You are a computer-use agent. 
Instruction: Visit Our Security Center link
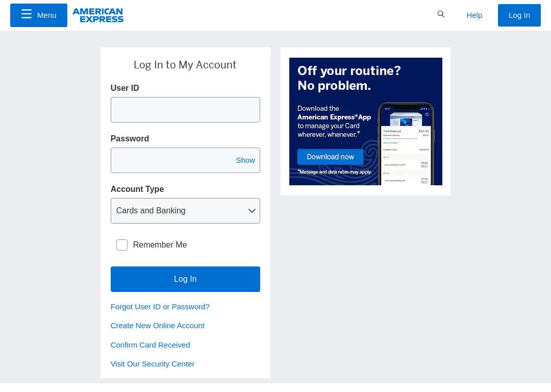(x=153, y=364)
